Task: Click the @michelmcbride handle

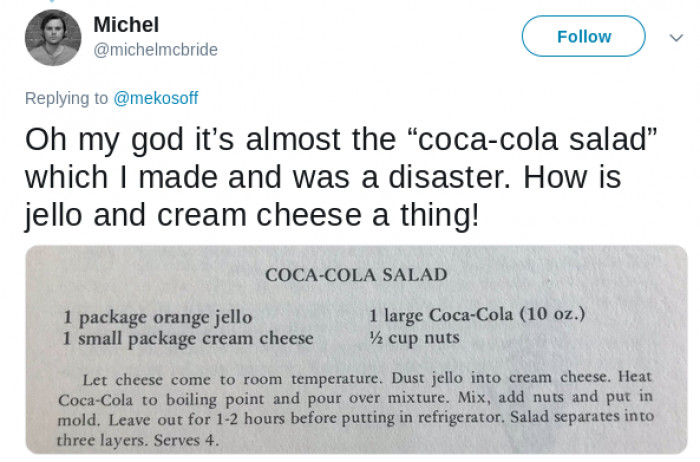Action: 155,49
